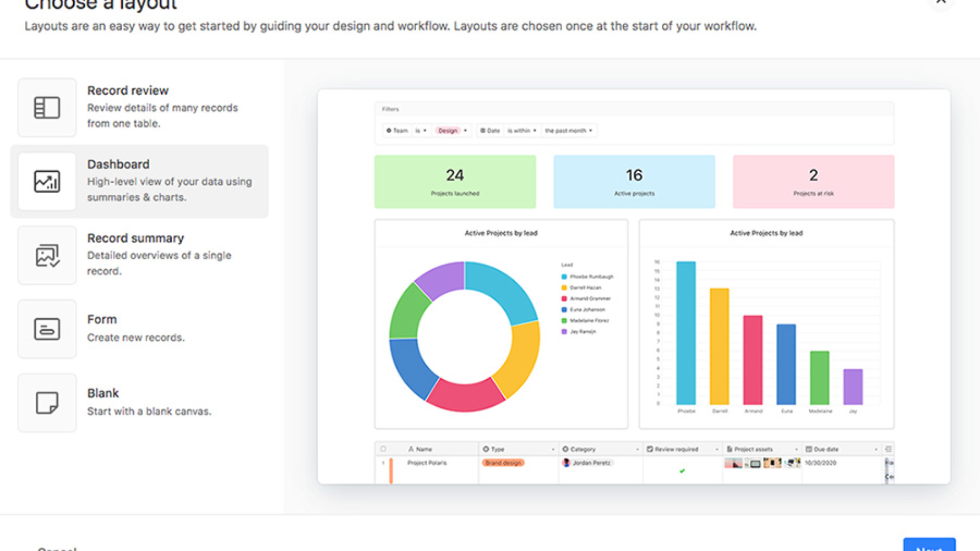Toggle the Review required checkmark for Project Polaris
Screen dimensions: 980x551
(681, 471)
